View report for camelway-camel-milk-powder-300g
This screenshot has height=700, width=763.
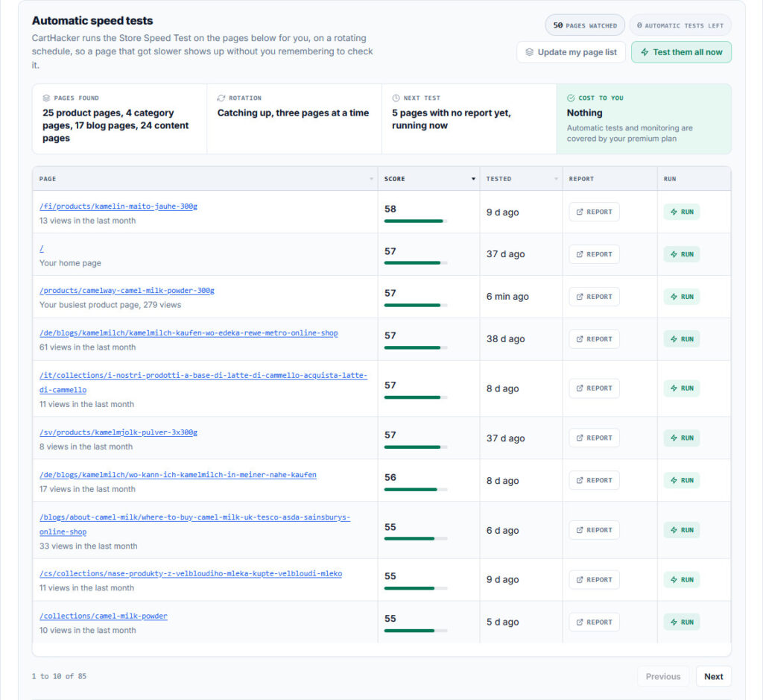tap(594, 297)
